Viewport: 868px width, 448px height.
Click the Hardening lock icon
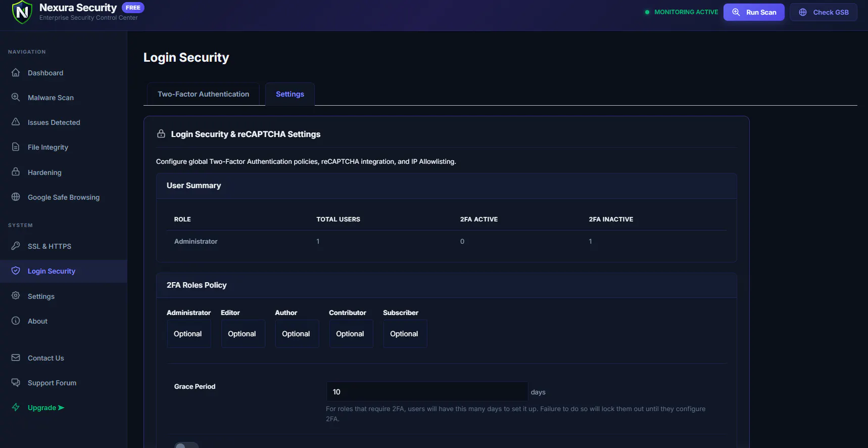(16, 172)
